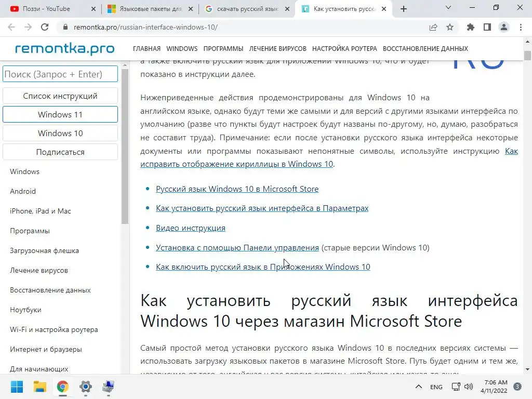Open the Лечение вирусов sidebar category

tap(39, 270)
